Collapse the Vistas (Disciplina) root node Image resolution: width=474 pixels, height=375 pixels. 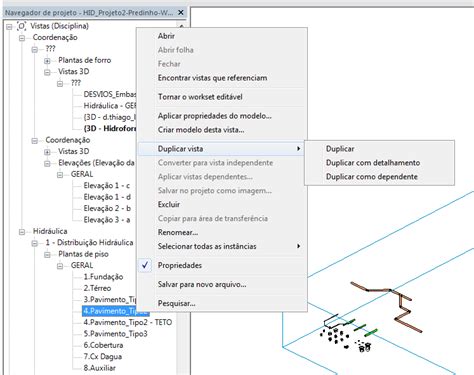[9, 26]
